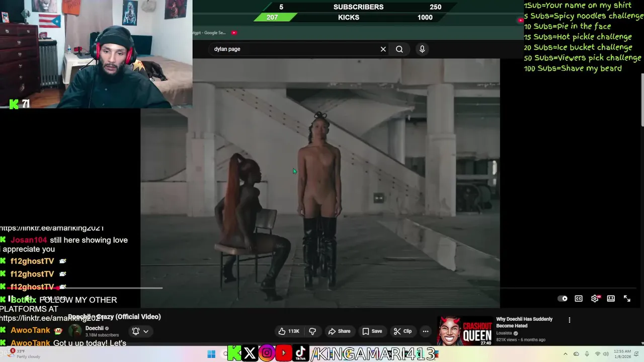Switch to the Google Search browser tab
The height and width of the screenshot is (362, 644).
(209, 33)
